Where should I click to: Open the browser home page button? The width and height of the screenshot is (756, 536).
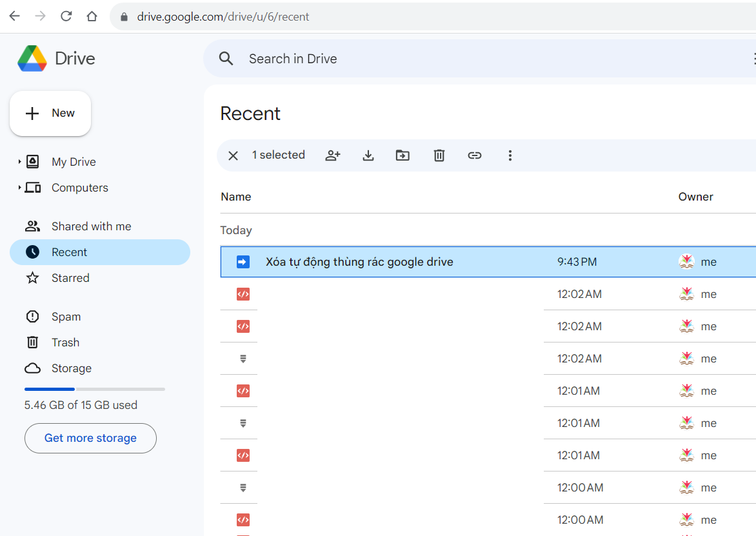point(92,16)
